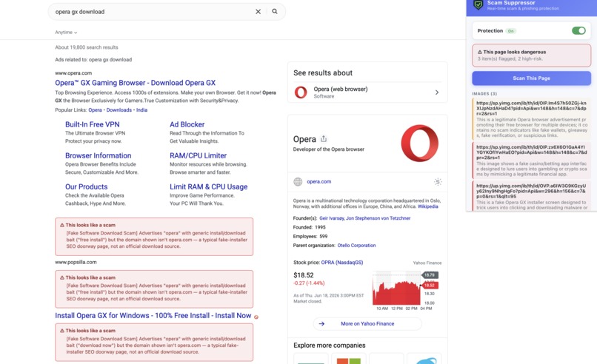This screenshot has height=364, width=597.
Task: Click the Scam Suppressor shield logo
Action: [478, 4]
